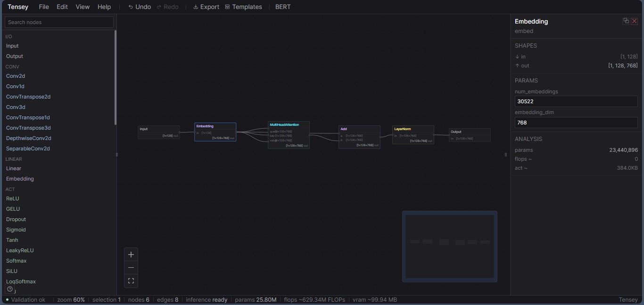
Task: Open the Templates gallery
Action: coord(243,7)
